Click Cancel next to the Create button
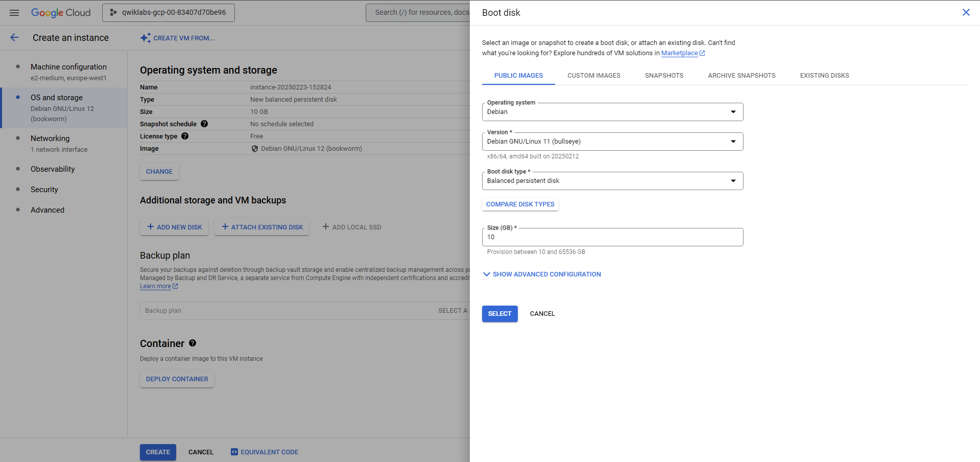The width and height of the screenshot is (980, 462). coord(201,452)
